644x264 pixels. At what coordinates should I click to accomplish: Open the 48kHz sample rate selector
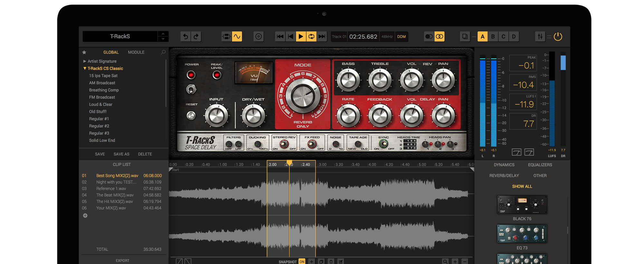pos(387,37)
